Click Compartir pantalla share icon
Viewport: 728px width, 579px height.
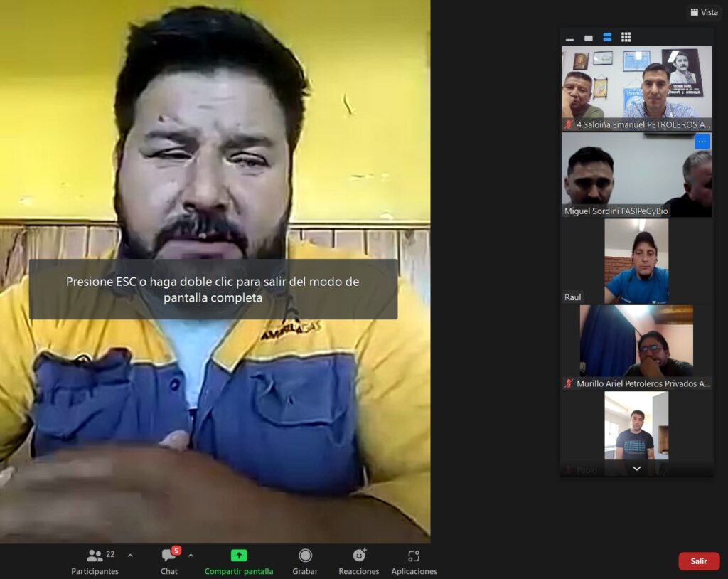click(x=239, y=556)
